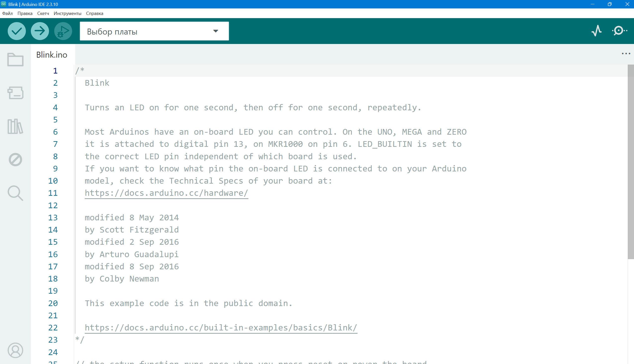Click the Upload arrow button

pyautogui.click(x=40, y=31)
